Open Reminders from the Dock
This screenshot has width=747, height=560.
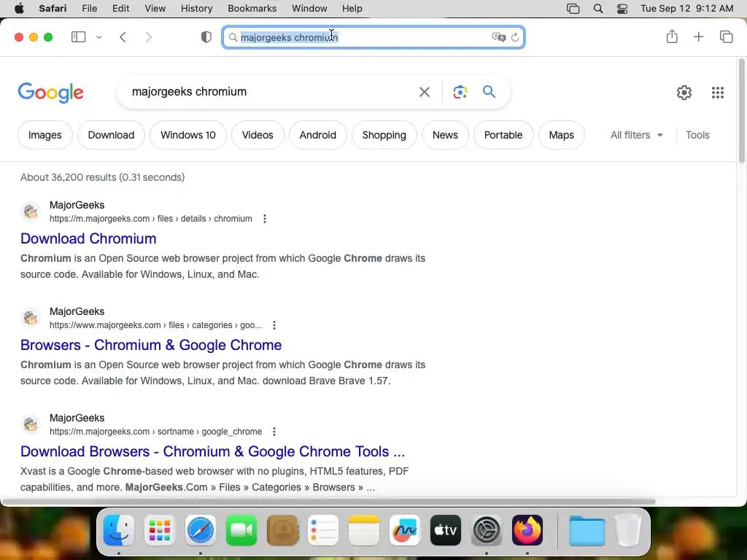[x=323, y=530]
